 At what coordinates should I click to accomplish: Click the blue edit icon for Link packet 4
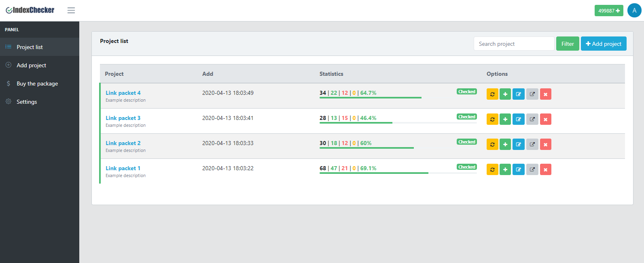[518, 94]
